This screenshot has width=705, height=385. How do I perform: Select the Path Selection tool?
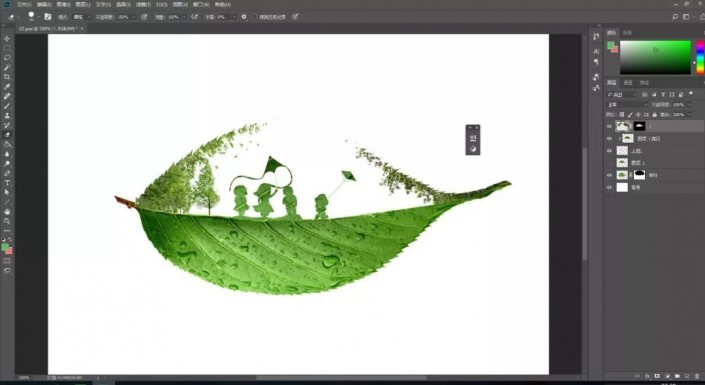7,192
